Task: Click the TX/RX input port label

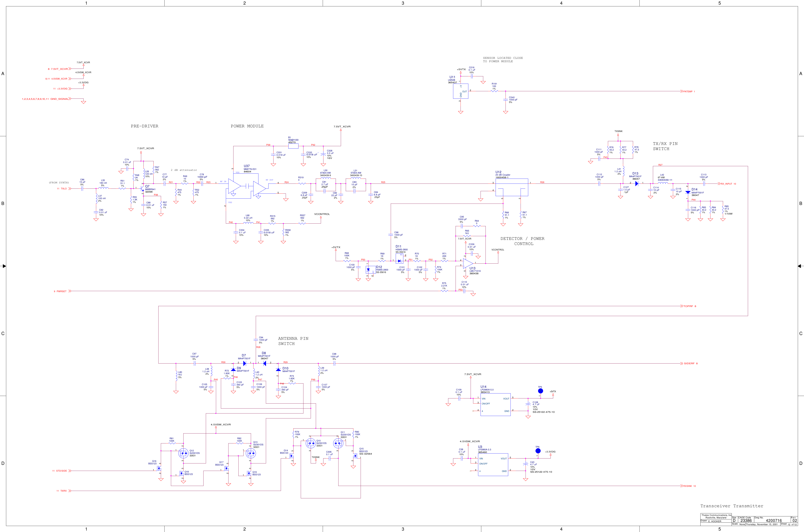Action: click(64, 491)
